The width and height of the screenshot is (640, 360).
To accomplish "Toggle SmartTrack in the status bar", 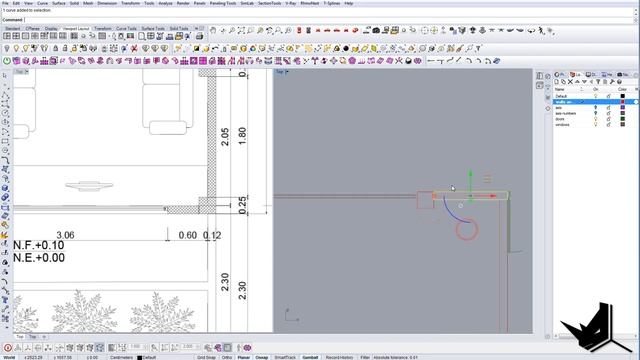I will coord(285,358).
